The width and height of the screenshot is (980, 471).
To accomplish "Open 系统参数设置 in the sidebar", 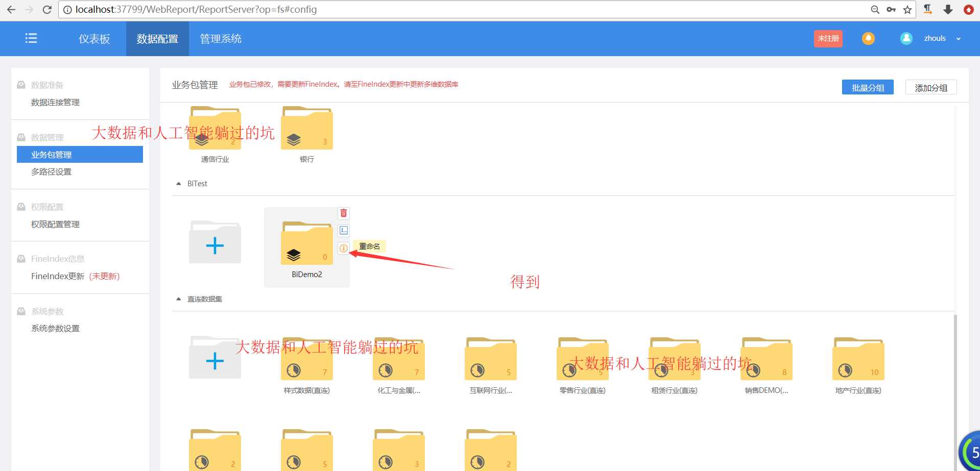I will (55, 328).
